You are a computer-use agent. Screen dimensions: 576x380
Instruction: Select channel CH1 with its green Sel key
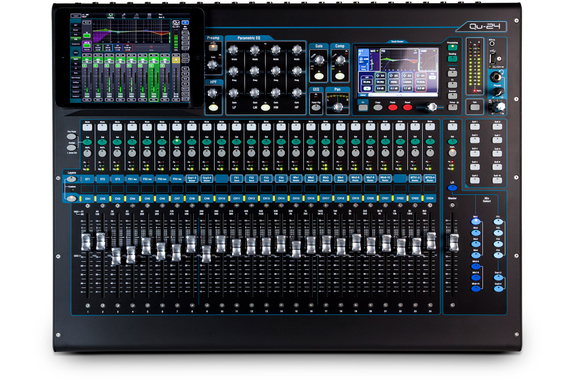87,141
